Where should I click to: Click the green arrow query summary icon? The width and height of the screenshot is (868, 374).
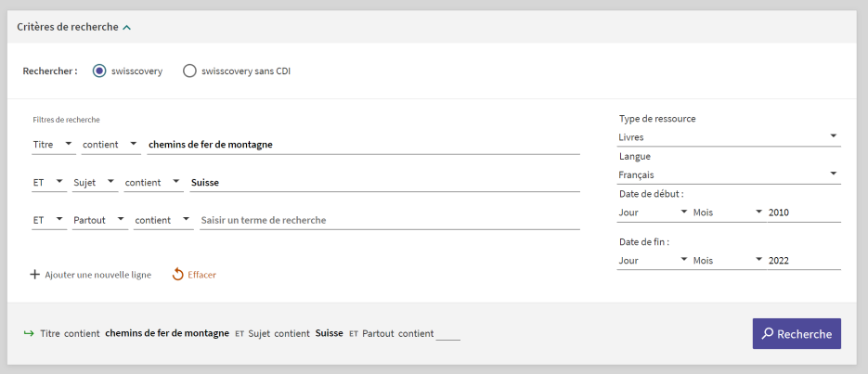(29, 333)
